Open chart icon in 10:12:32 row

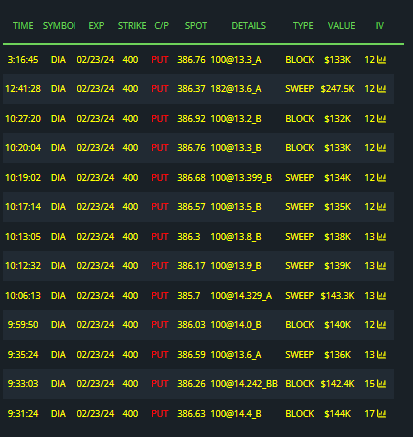[x=381, y=266]
